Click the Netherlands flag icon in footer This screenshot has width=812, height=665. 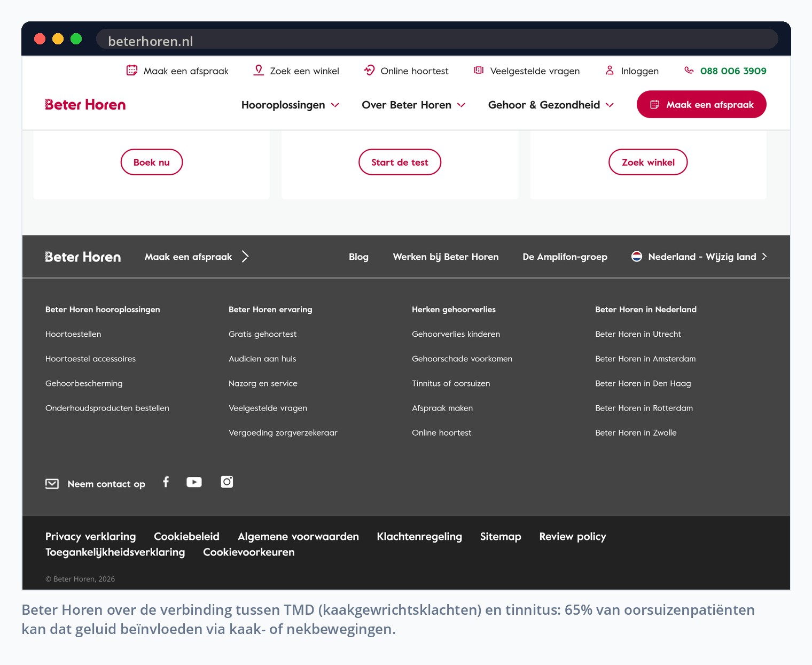637,257
